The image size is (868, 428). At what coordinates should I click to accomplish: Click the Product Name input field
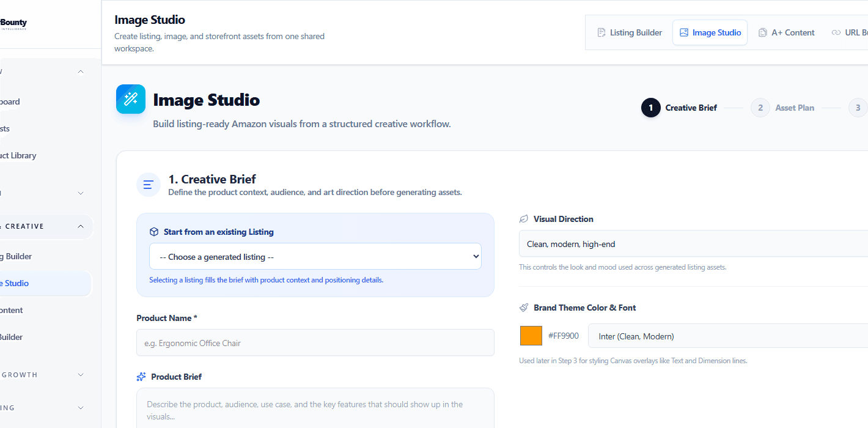point(315,342)
